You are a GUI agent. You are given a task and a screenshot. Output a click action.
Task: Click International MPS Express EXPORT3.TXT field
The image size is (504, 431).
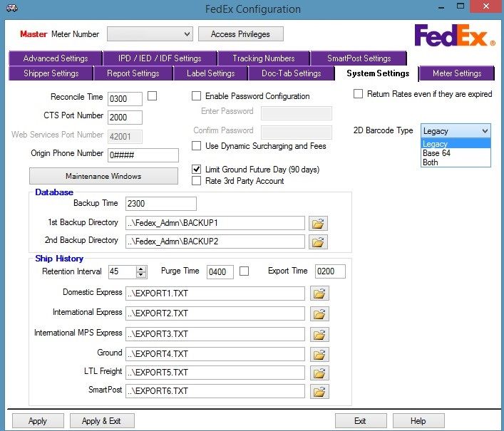point(215,333)
